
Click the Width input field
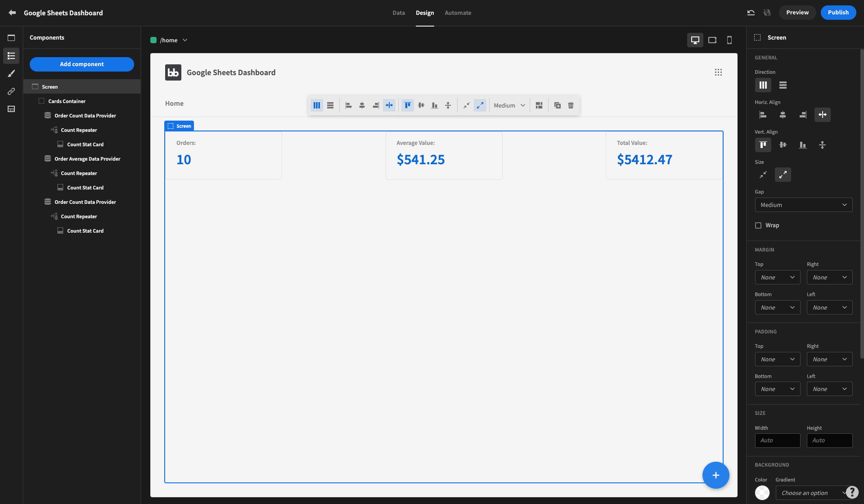pos(778,441)
